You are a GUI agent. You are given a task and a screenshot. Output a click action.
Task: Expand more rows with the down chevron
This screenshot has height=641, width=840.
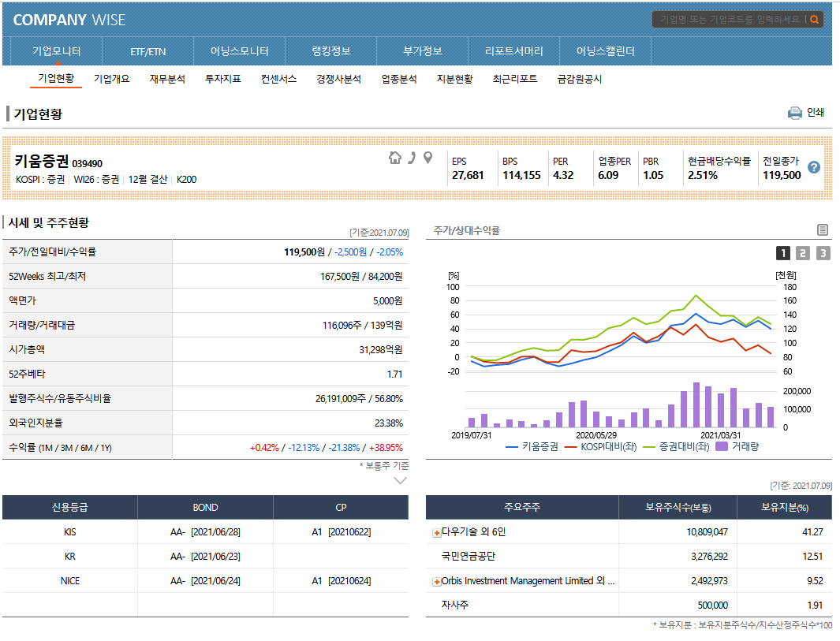(x=400, y=480)
